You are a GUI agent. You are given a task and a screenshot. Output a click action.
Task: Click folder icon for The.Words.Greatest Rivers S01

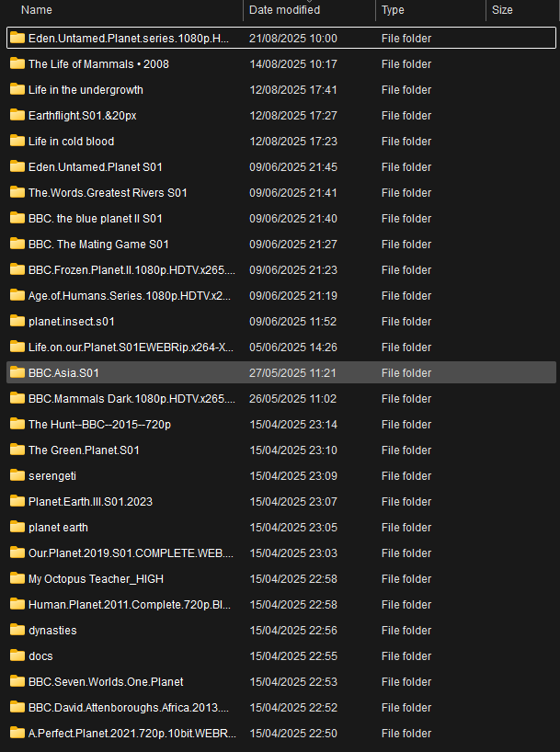pos(17,193)
